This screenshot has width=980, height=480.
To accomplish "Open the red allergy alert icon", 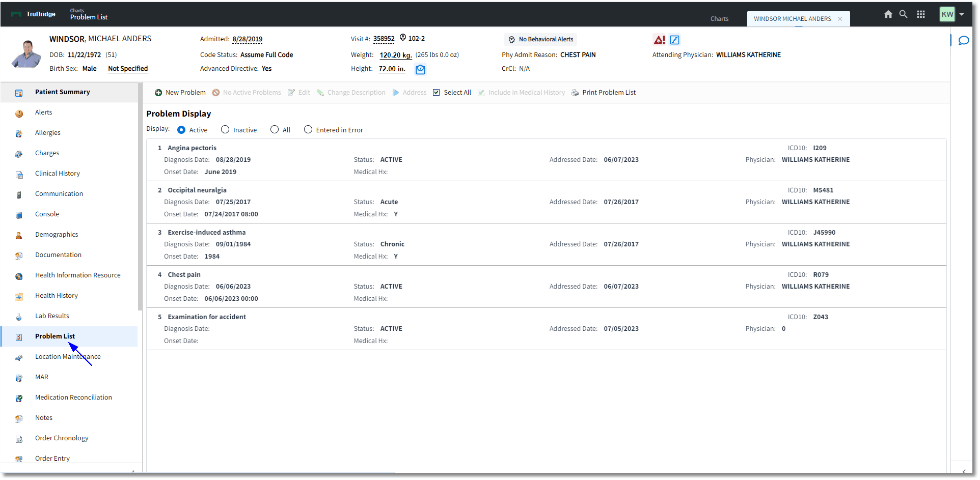I will 659,40.
